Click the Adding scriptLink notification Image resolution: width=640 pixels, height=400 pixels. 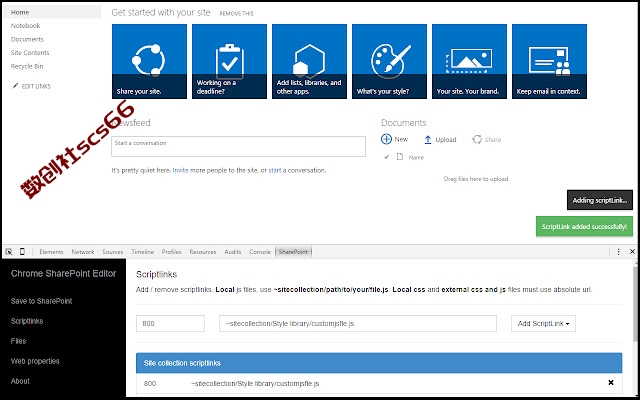(600, 200)
